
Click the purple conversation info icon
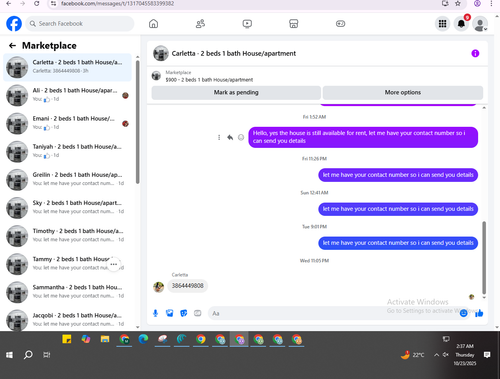[475, 53]
